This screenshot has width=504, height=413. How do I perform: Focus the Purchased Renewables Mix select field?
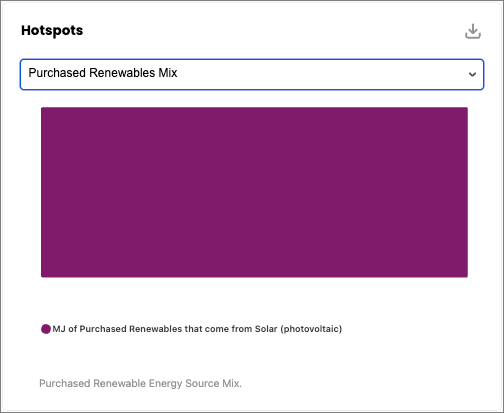[252, 74]
